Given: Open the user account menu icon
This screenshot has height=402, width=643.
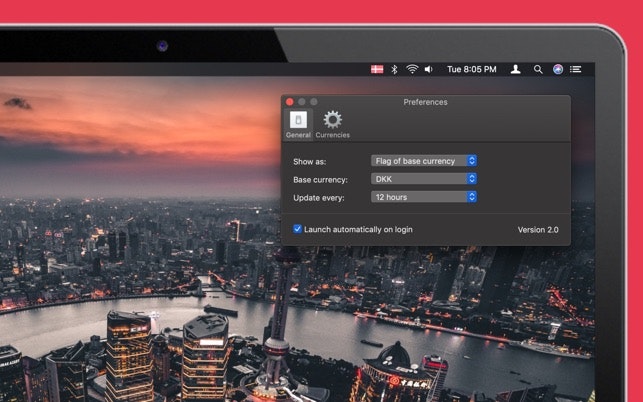Looking at the screenshot, I should (x=515, y=69).
